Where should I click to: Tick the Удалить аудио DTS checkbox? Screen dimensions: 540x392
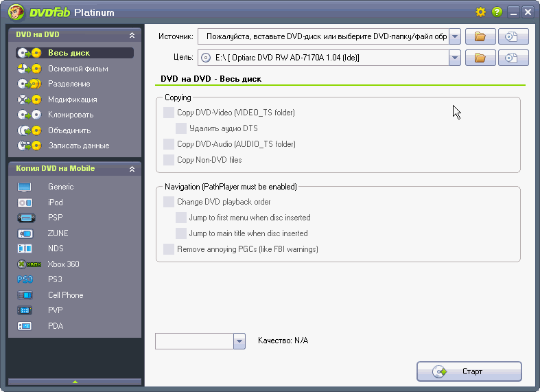point(181,128)
